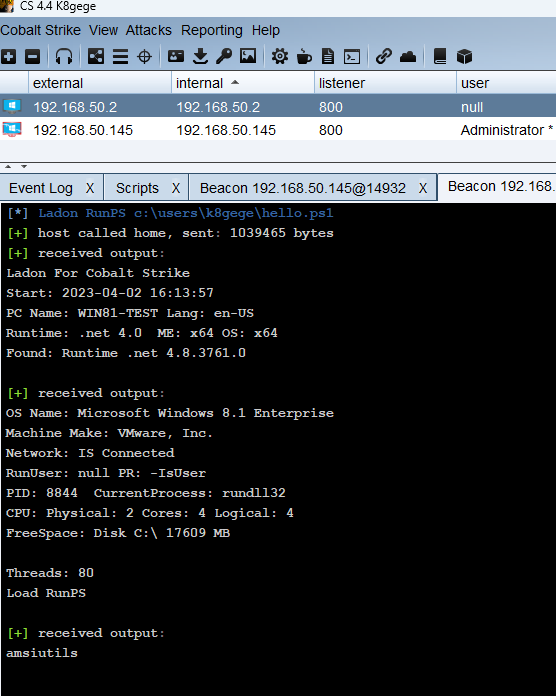Click the plus icon to connect to a team server
This screenshot has width=556, height=696.
coord(8,56)
